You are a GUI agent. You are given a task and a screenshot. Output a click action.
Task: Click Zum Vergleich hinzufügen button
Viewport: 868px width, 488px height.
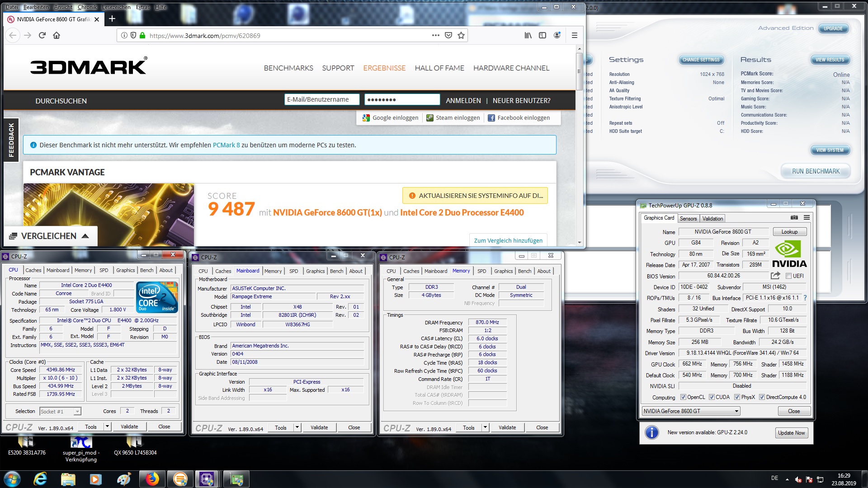[508, 240]
